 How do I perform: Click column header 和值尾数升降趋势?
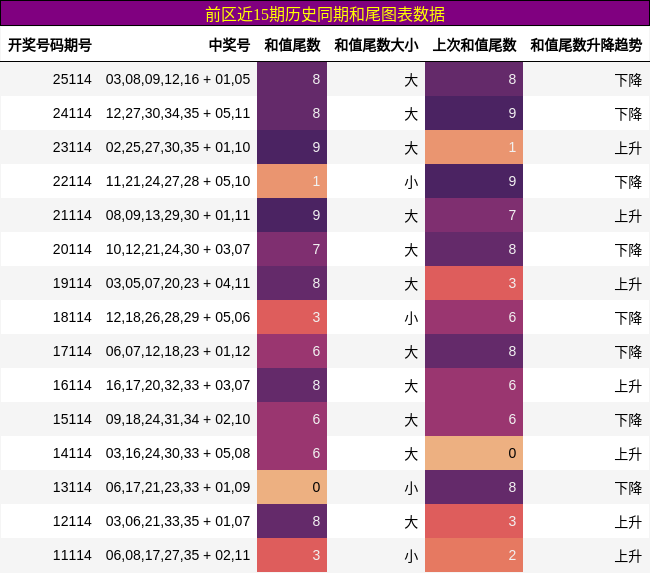(x=586, y=45)
